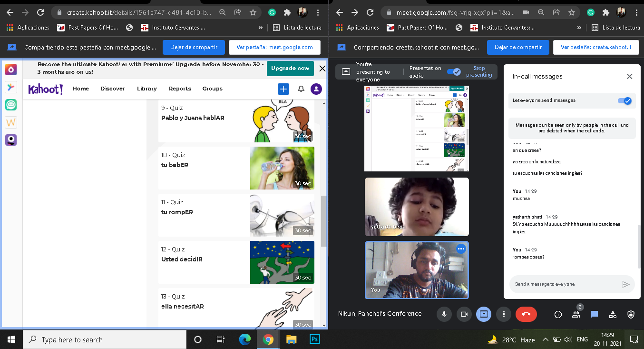Turn off the camera in Meet
Image resolution: width=644 pixels, height=349 pixels.
464,314
